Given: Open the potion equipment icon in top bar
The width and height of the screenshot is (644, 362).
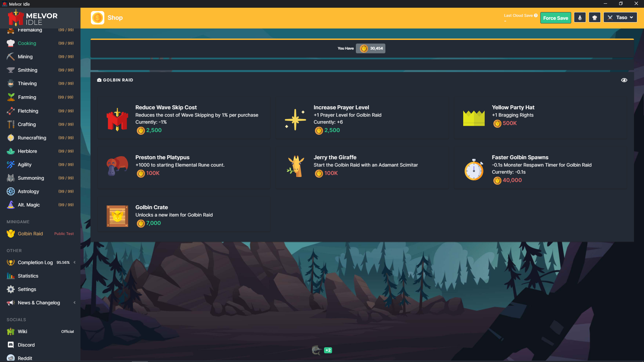Looking at the screenshot, I should pyautogui.click(x=580, y=17).
